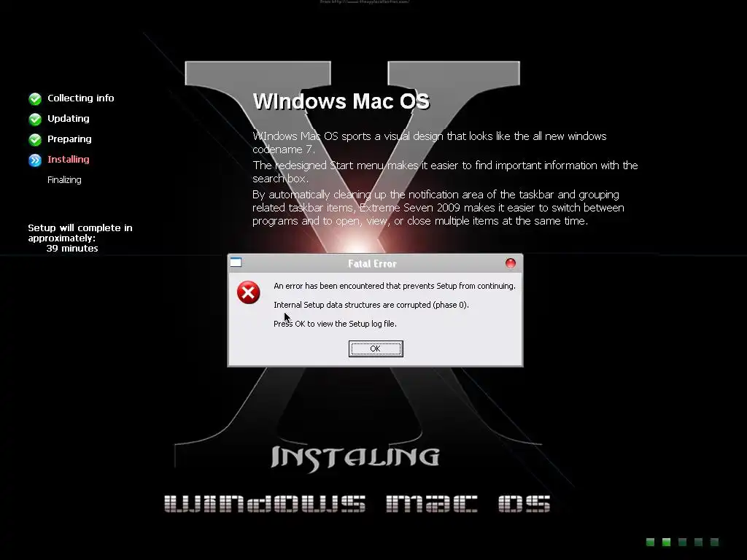The height and width of the screenshot is (560, 747).
Task: Select the 'Collecting info' step label
Action: tap(80, 98)
